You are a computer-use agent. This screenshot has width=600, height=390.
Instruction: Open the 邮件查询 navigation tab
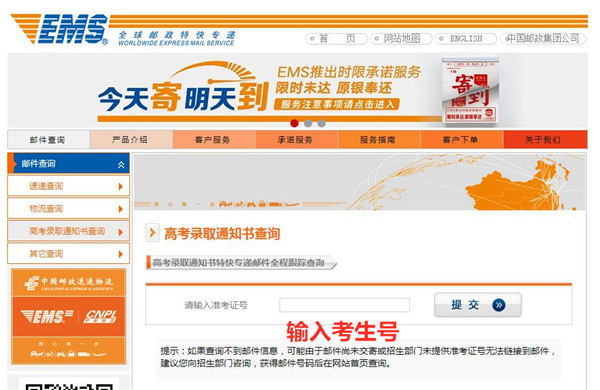click(49, 140)
